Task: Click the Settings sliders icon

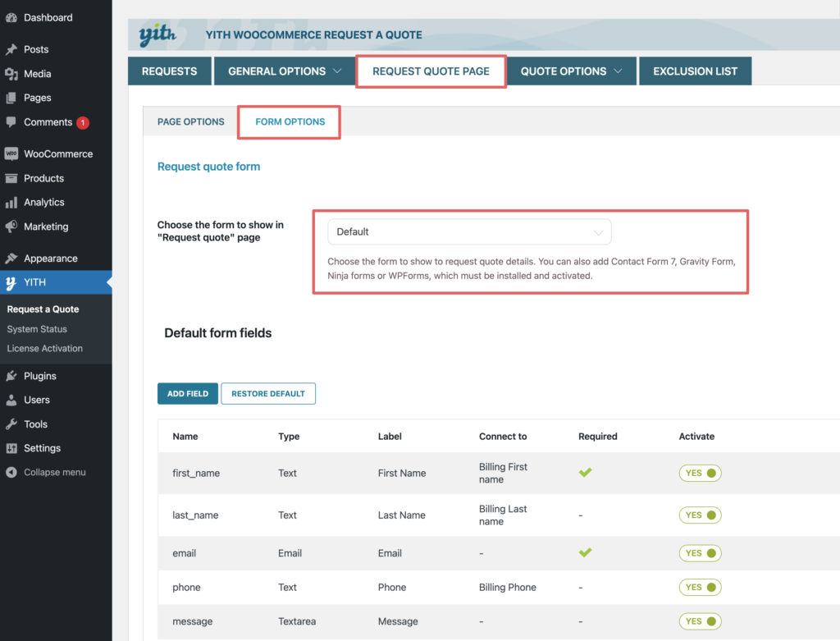Action: click(11, 449)
